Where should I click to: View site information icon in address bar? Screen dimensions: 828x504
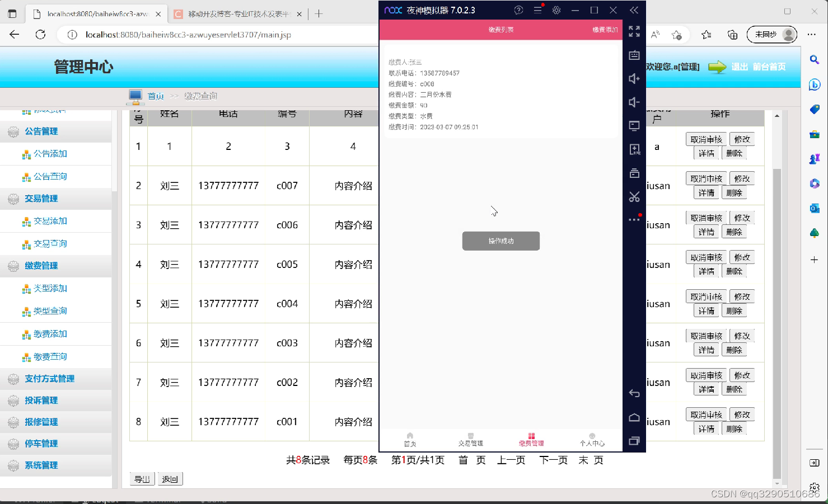(72, 35)
